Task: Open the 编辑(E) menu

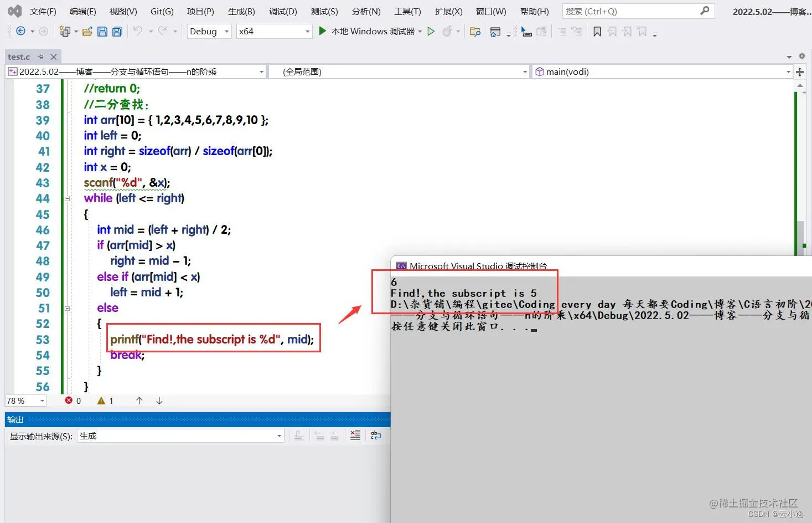Action: (82, 11)
